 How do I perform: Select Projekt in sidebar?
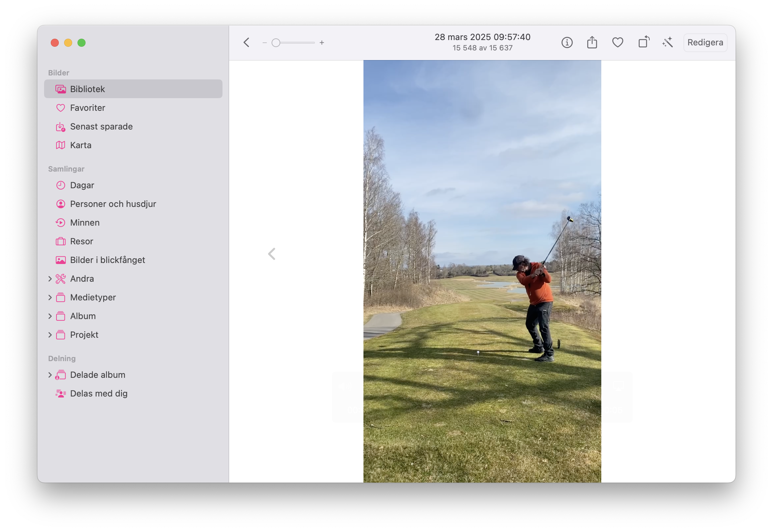coord(133,335)
